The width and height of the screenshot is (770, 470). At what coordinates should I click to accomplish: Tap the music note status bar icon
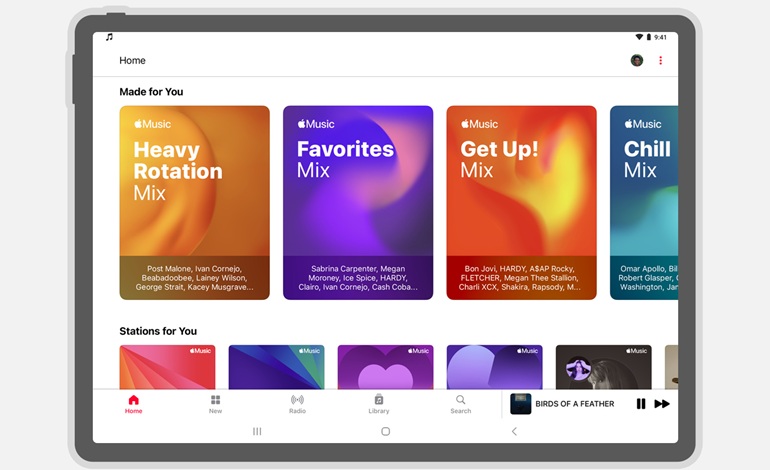[x=110, y=37]
